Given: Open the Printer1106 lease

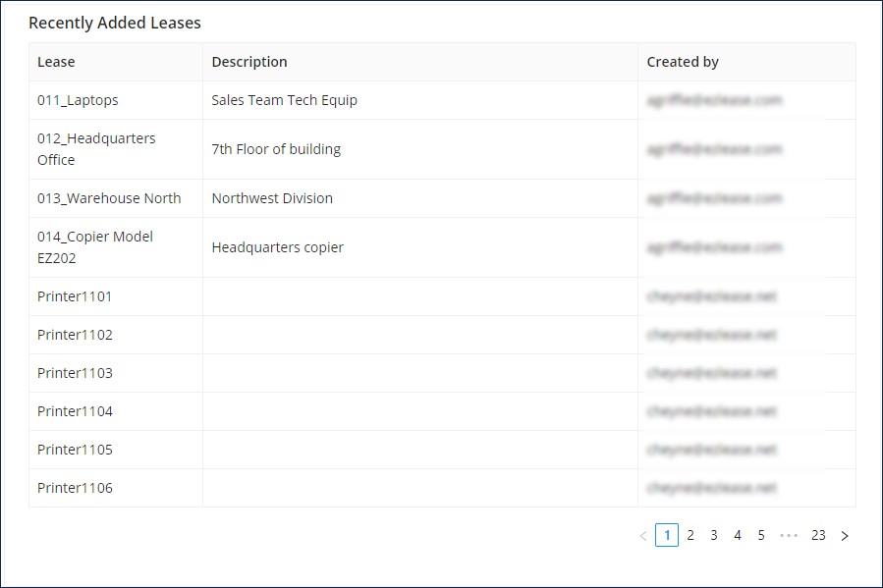Looking at the screenshot, I should [x=75, y=488].
